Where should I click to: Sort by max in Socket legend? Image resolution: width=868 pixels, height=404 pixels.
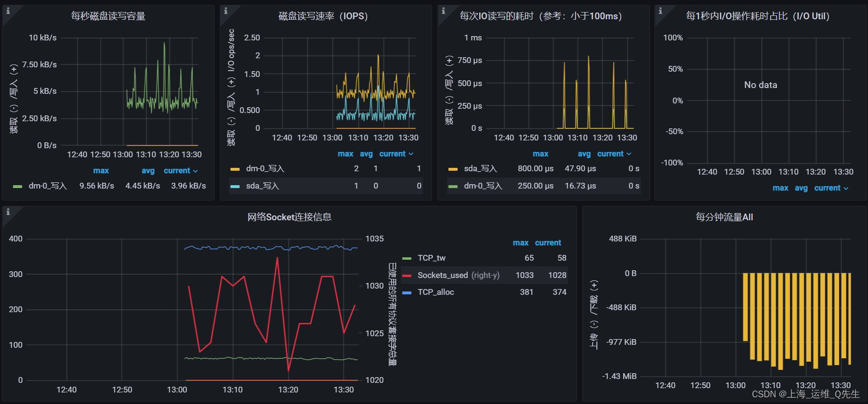click(x=521, y=243)
